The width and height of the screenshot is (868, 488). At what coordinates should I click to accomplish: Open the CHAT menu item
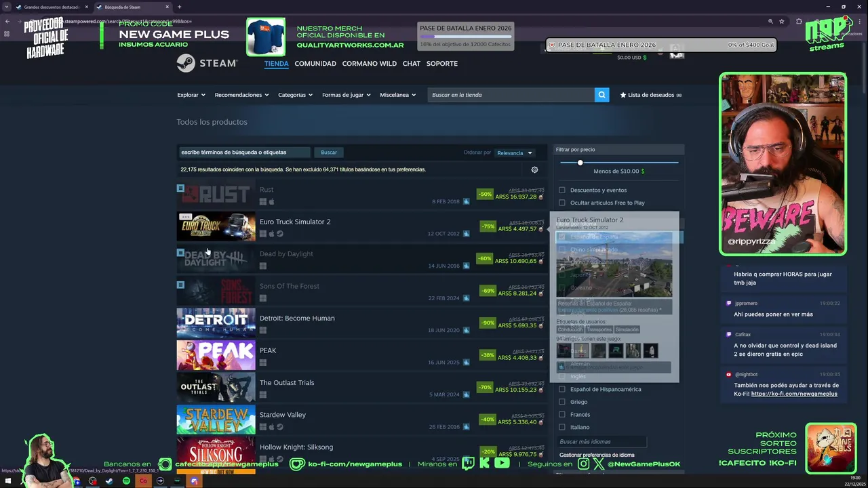(411, 64)
